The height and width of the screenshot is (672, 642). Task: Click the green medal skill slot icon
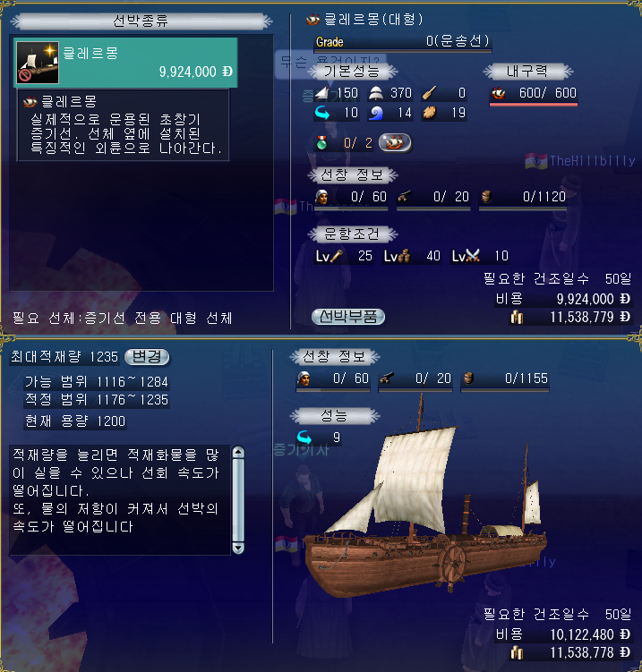pos(321,142)
